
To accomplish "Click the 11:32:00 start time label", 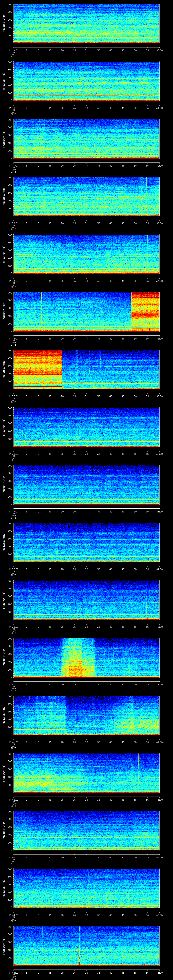I will pos(13,223).
